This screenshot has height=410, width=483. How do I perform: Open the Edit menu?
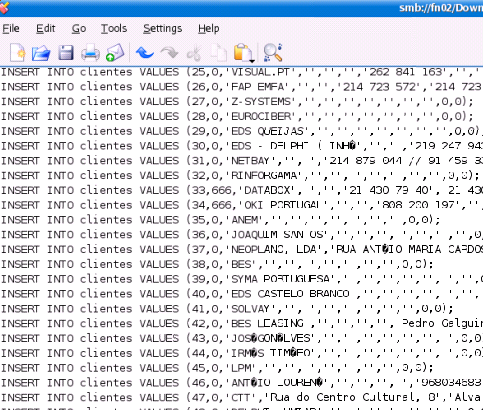point(45,29)
